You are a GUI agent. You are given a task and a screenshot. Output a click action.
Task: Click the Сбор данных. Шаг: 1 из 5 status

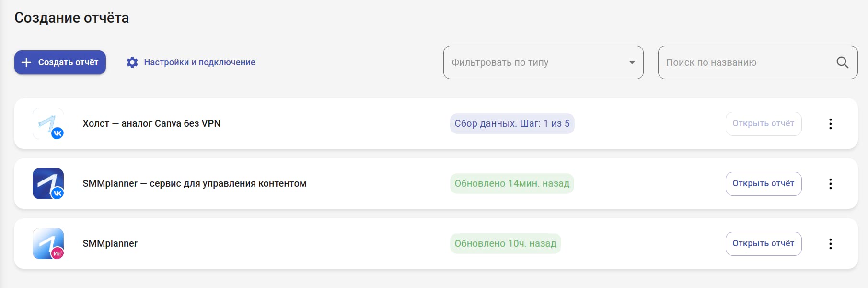(512, 123)
